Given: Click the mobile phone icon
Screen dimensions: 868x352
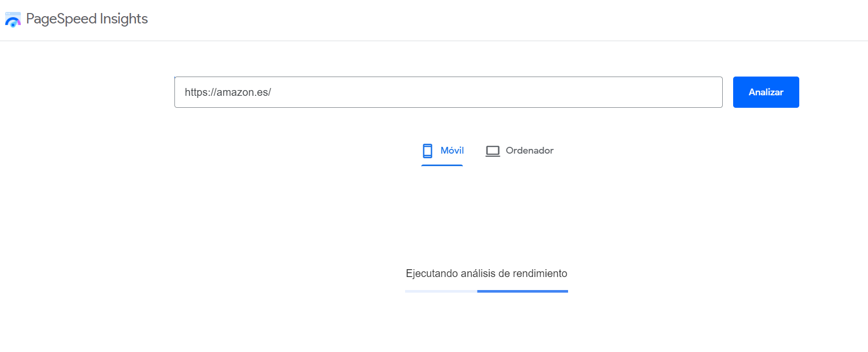Looking at the screenshot, I should (427, 151).
